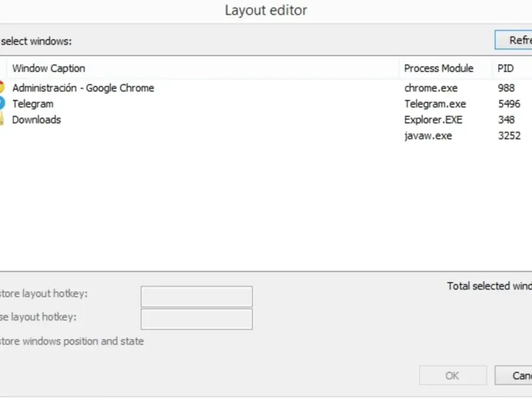This screenshot has height=399, width=532.
Task: Select the Downloads window entry
Action: point(37,120)
